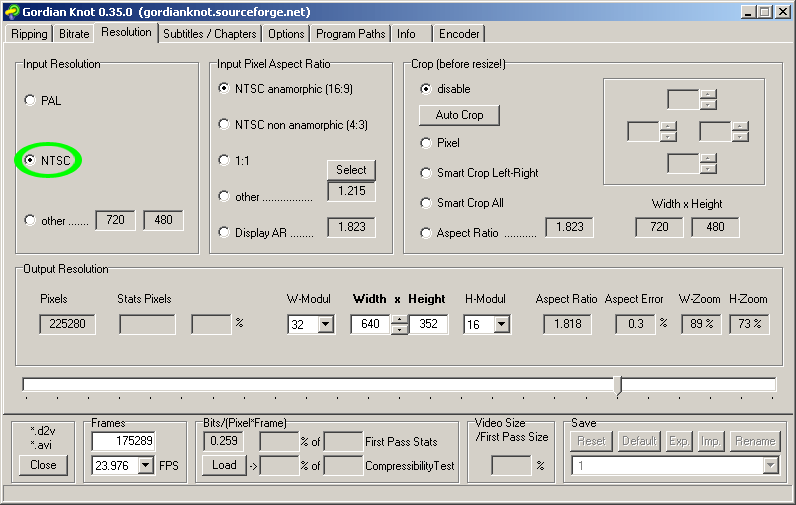The image size is (796, 505).
Task: Select NTSC anamorphic (16:9) aspect ratio
Action: (x=224, y=89)
